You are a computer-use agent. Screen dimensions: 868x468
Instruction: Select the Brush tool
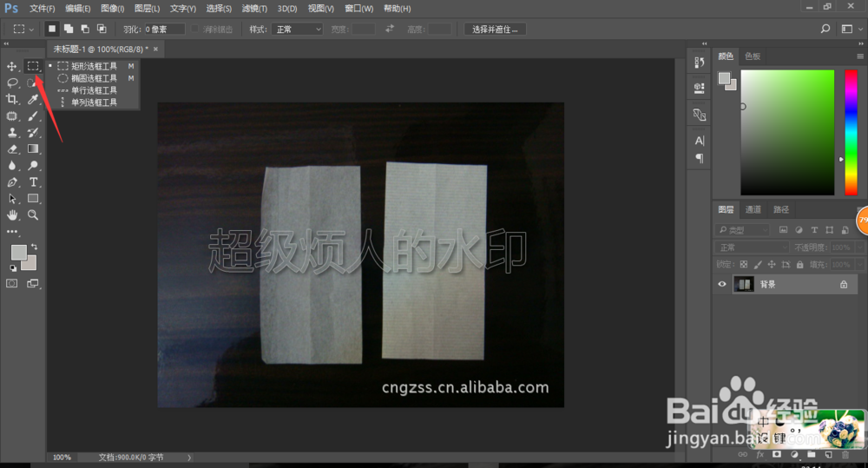(33, 116)
